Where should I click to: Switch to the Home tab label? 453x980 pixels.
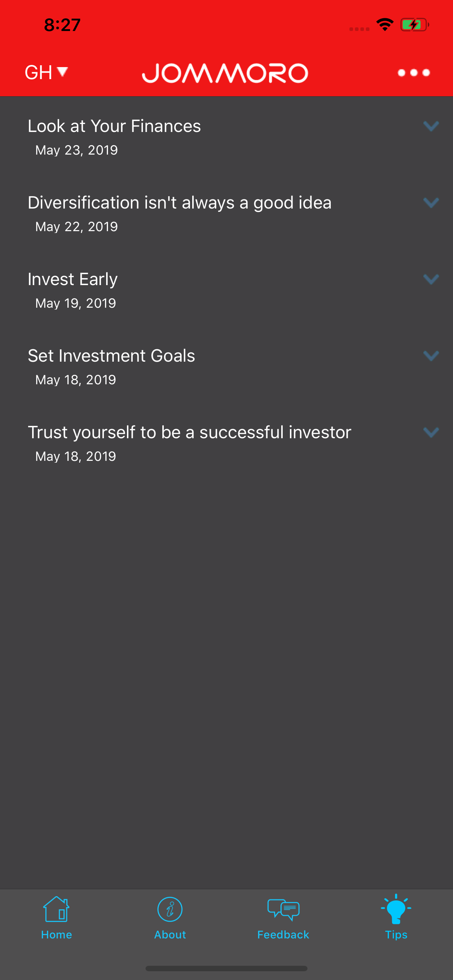56,935
